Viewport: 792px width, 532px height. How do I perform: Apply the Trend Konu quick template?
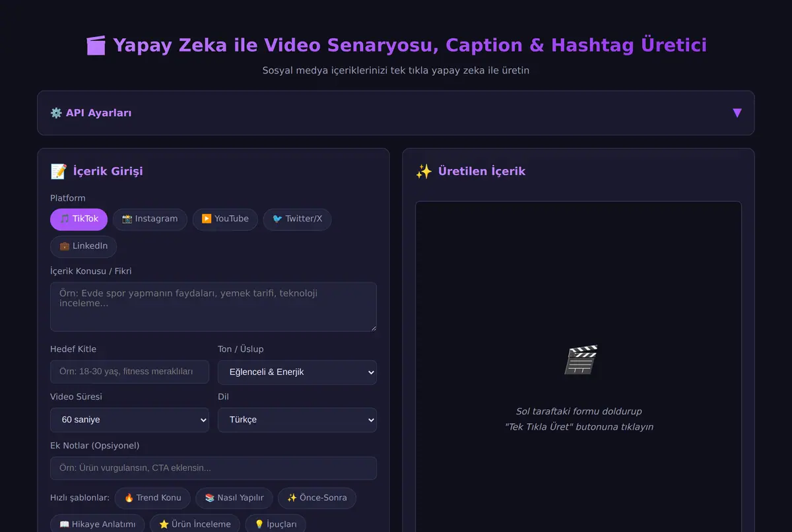[x=152, y=498]
